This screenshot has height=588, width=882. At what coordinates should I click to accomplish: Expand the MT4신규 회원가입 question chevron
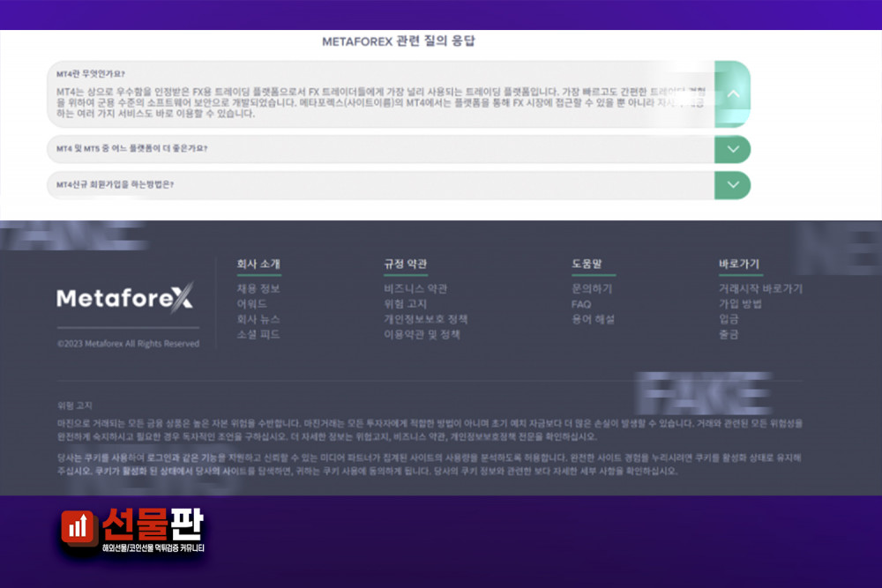coord(732,185)
